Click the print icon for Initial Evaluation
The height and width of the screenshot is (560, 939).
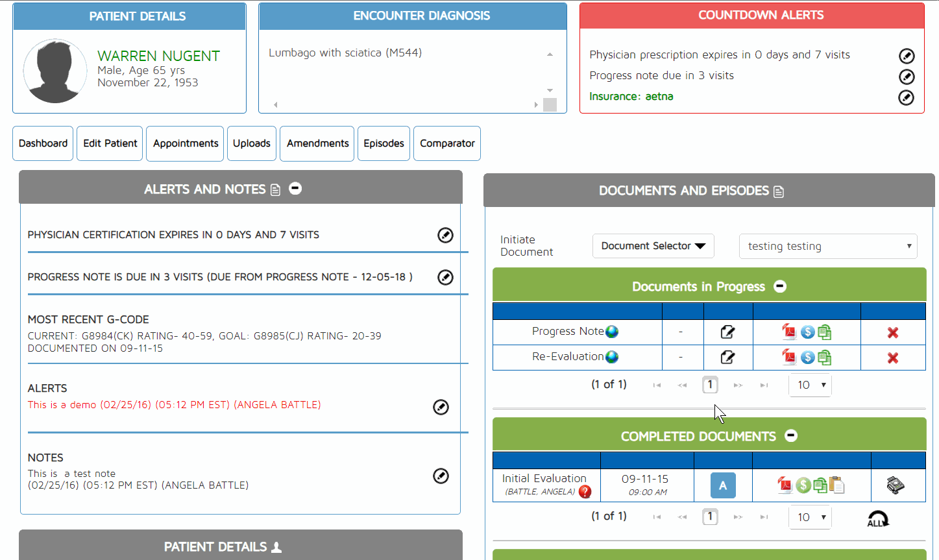click(896, 485)
